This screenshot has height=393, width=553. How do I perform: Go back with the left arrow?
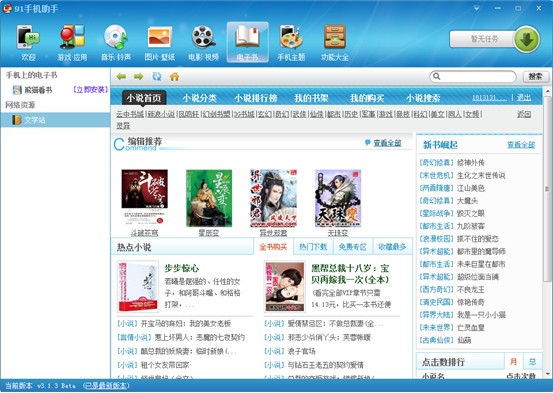tap(121, 77)
